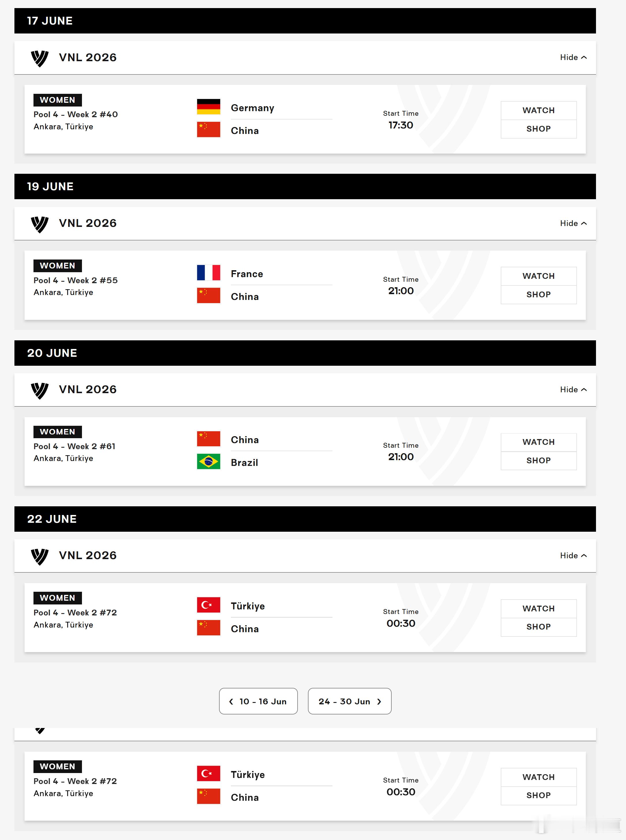Click China flag in Germany match
Viewport: 626px width, 840px height.
coord(208,130)
